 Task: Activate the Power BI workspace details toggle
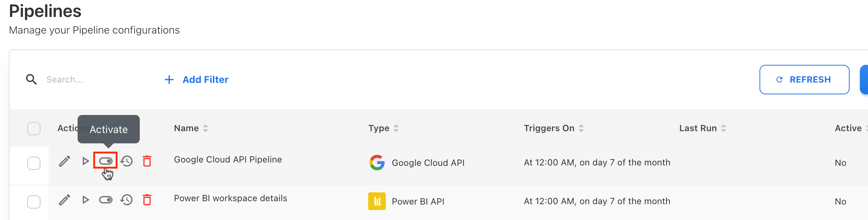pyautogui.click(x=106, y=200)
